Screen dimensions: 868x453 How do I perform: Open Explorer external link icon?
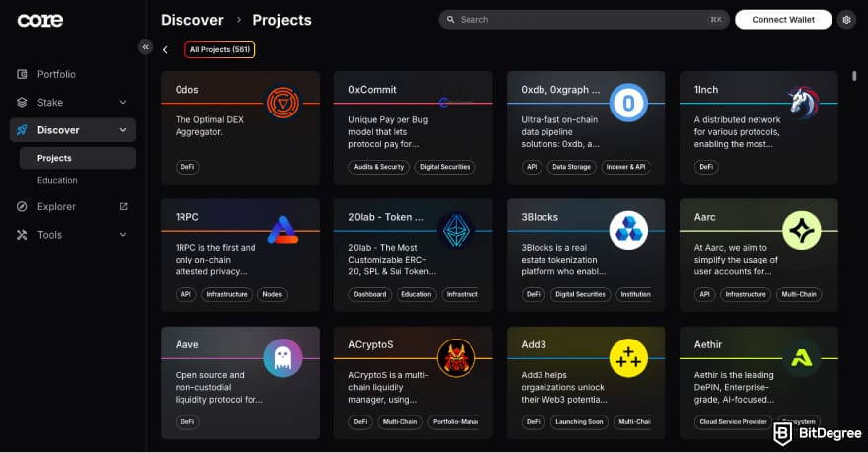123,206
